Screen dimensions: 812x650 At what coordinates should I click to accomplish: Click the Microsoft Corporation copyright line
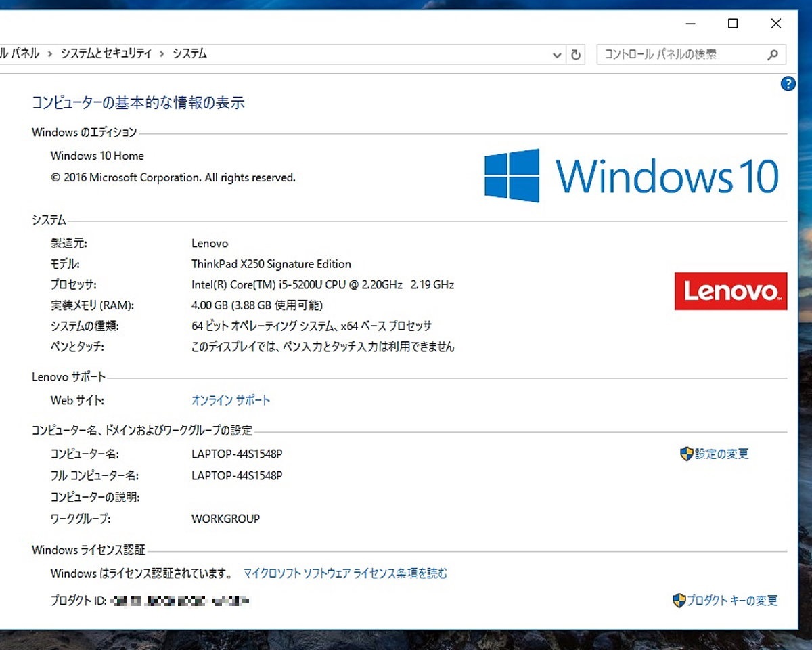coord(173,177)
